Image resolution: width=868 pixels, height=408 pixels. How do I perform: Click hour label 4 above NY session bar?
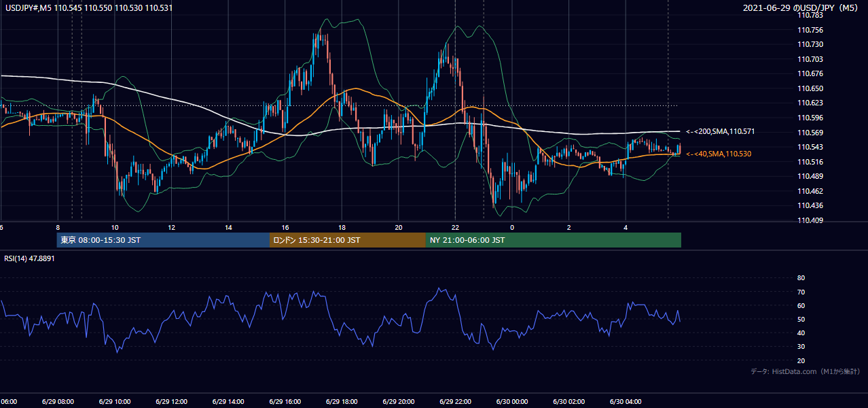[x=626, y=227]
